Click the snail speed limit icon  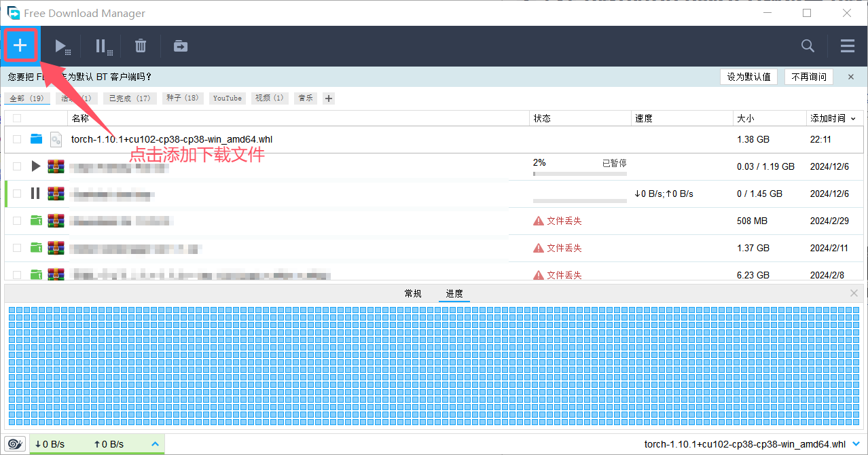pyautogui.click(x=14, y=443)
